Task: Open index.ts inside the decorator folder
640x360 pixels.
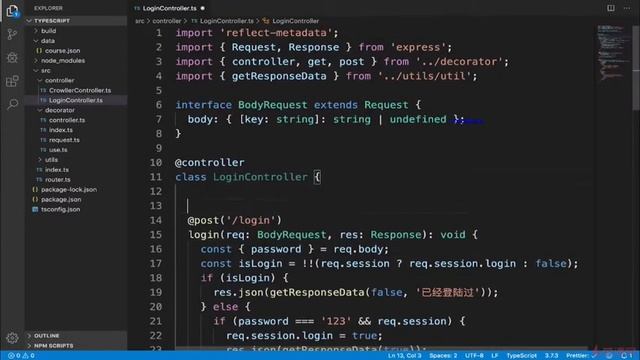Action: click(x=76, y=130)
